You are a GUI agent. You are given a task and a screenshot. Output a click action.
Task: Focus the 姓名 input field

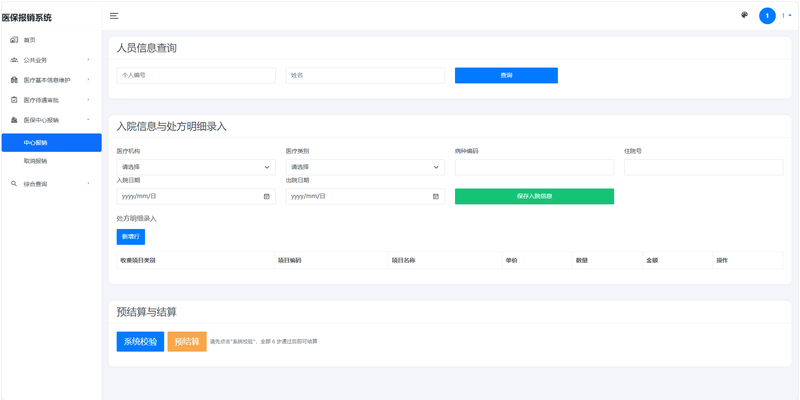click(365, 76)
